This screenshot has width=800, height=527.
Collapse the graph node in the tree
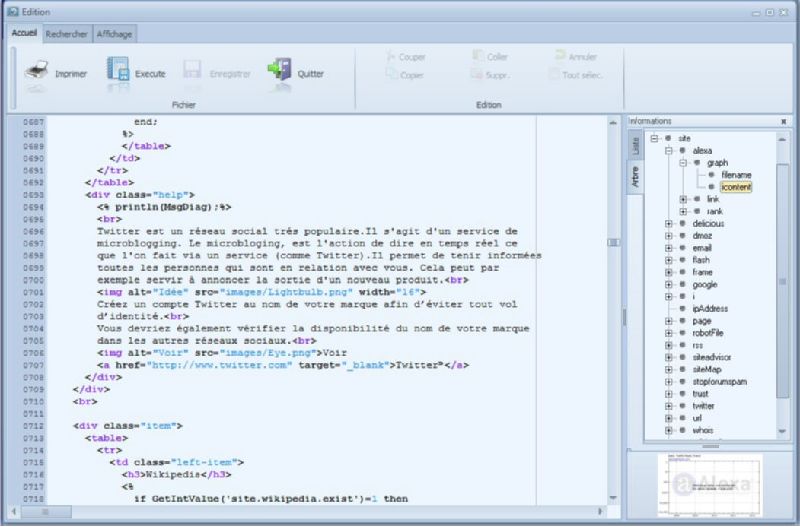click(x=683, y=162)
